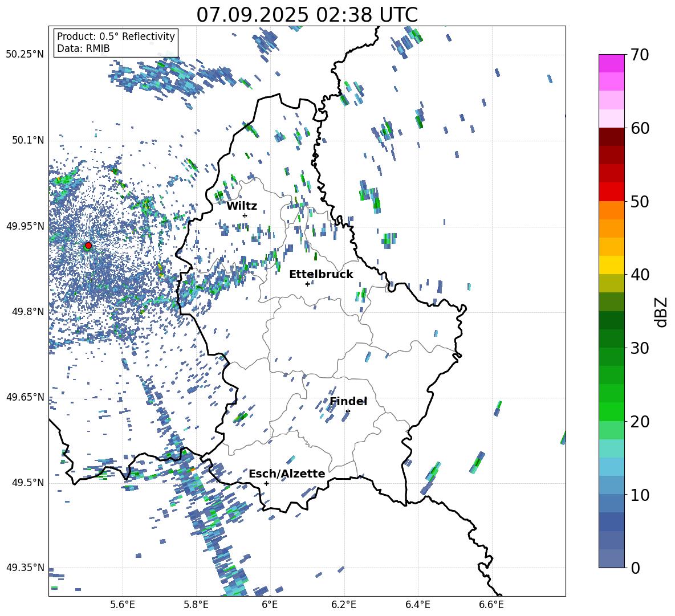The height and width of the screenshot is (616, 675).
Task: Click the colorbar label '0'
Action: coord(635,569)
